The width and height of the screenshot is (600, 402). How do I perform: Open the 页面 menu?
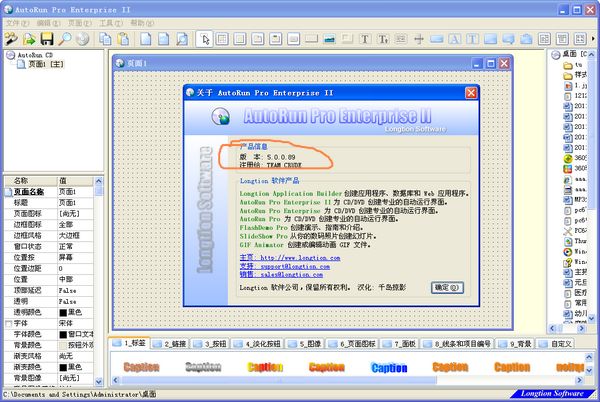tap(80, 23)
